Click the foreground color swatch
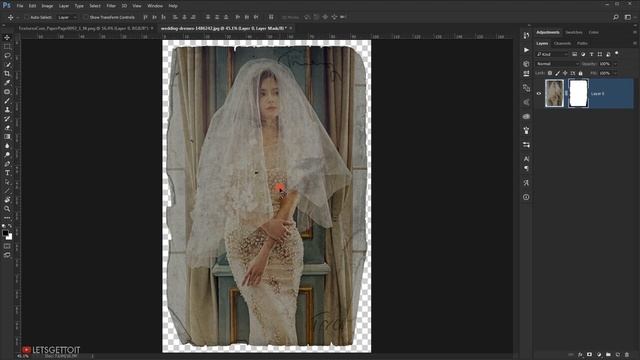Viewport: 640px width, 360px height. click(5, 233)
